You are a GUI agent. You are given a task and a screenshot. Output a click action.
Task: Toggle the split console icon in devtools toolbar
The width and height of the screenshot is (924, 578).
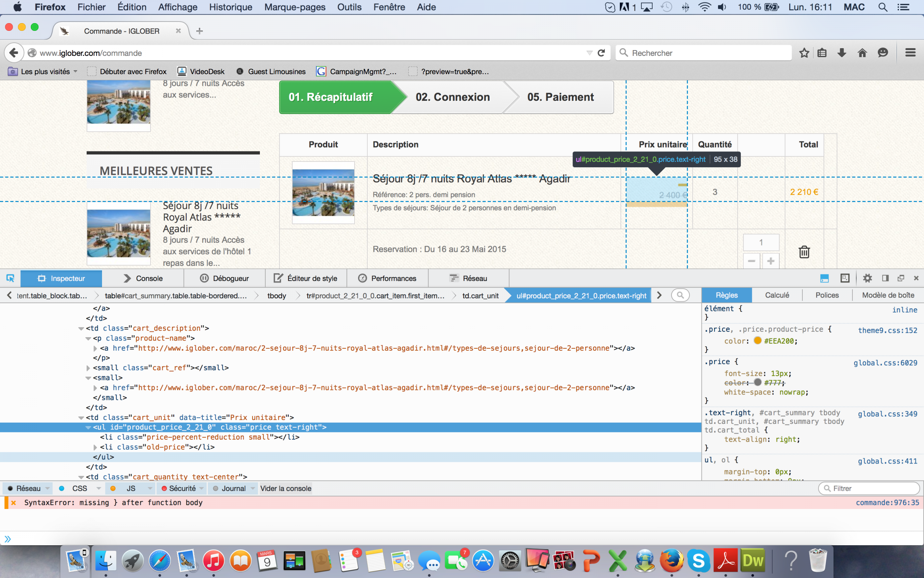[x=824, y=278]
